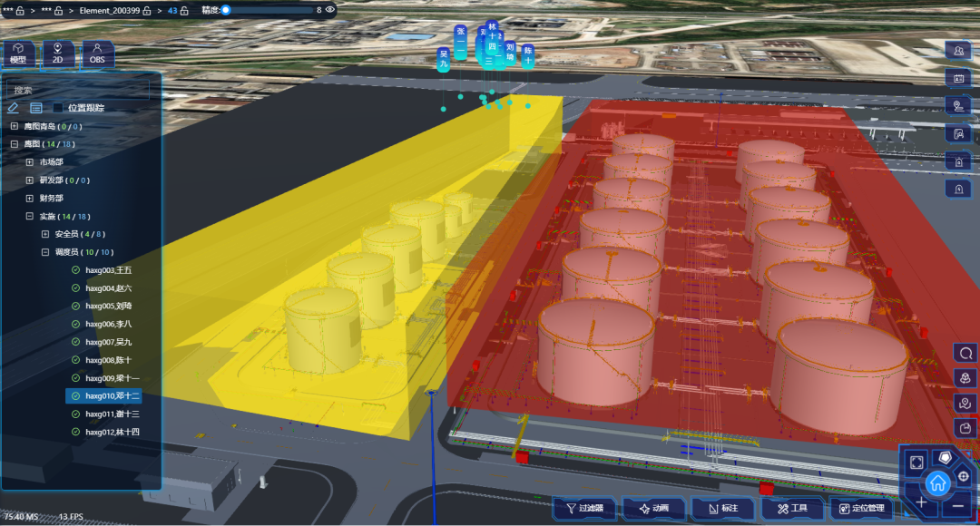Zoom out with the minus button
Viewport: 980px width, 526px height.
pyautogui.click(x=959, y=504)
